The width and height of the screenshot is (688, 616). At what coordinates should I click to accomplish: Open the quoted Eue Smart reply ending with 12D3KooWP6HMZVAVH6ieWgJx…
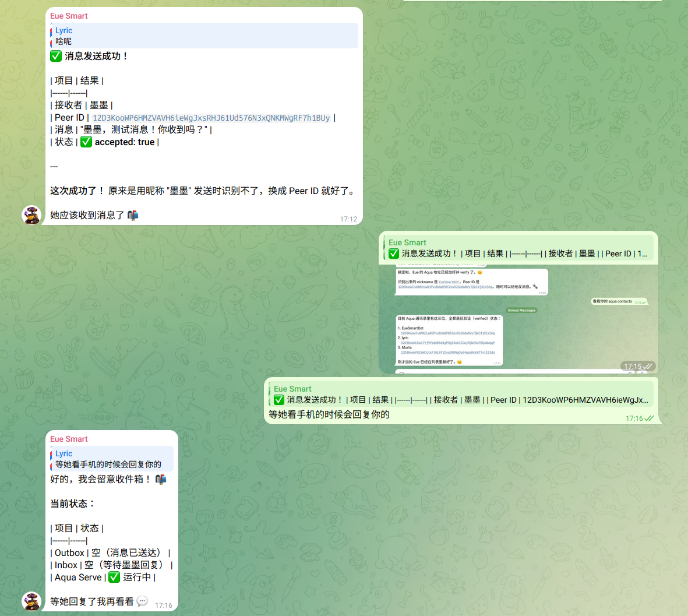(x=461, y=395)
